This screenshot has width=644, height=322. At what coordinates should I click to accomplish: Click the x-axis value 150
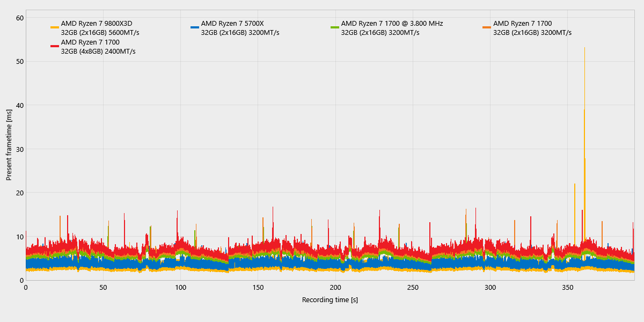(x=258, y=288)
